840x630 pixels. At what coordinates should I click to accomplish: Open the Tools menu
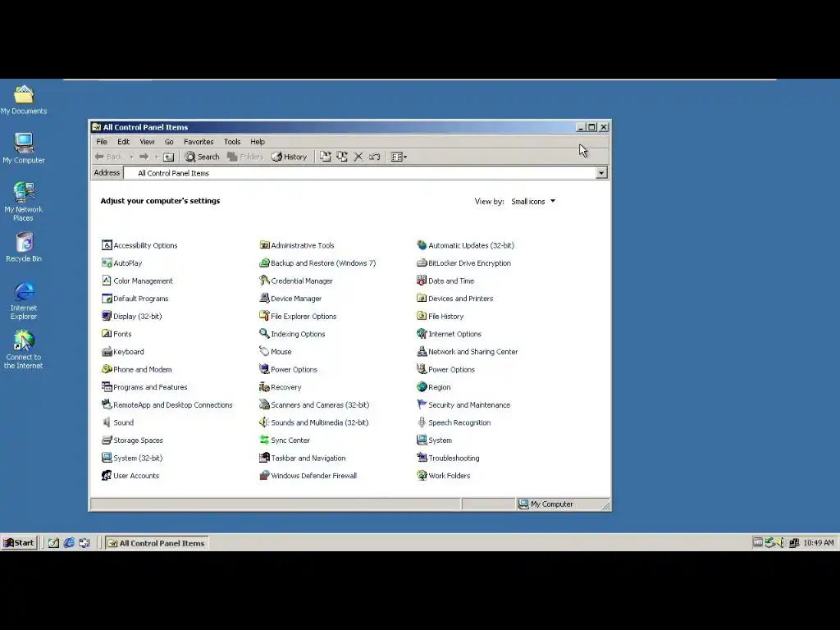[232, 141]
